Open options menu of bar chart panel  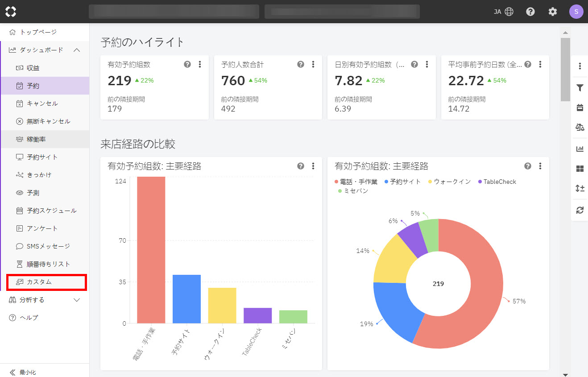(x=313, y=166)
